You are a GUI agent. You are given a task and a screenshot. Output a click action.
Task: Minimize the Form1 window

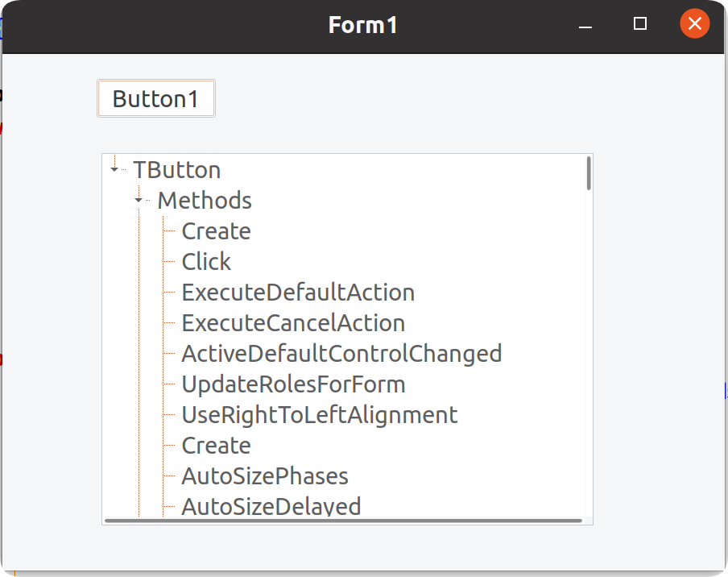point(585,25)
